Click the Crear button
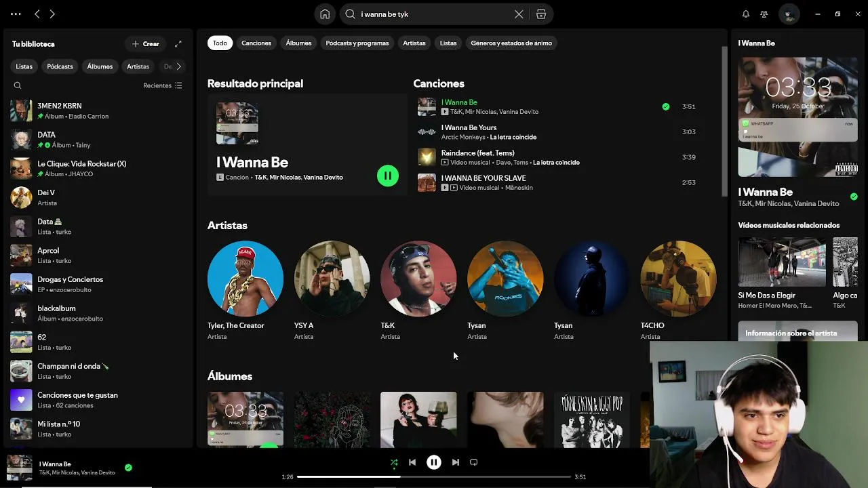868x488 pixels. (x=146, y=44)
